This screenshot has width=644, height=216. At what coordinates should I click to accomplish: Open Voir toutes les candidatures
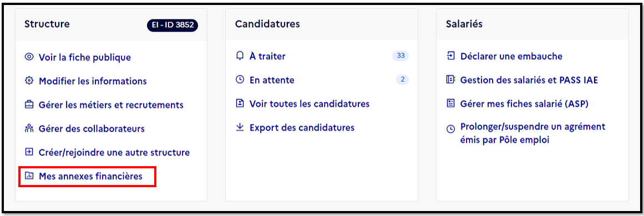pos(310,104)
